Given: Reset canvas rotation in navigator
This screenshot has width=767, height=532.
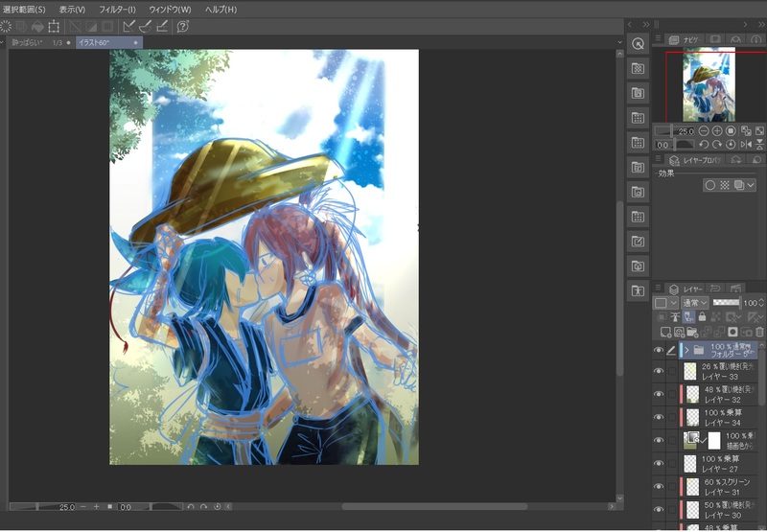Looking at the screenshot, I should pyautogui.click(x=731, y=145).
